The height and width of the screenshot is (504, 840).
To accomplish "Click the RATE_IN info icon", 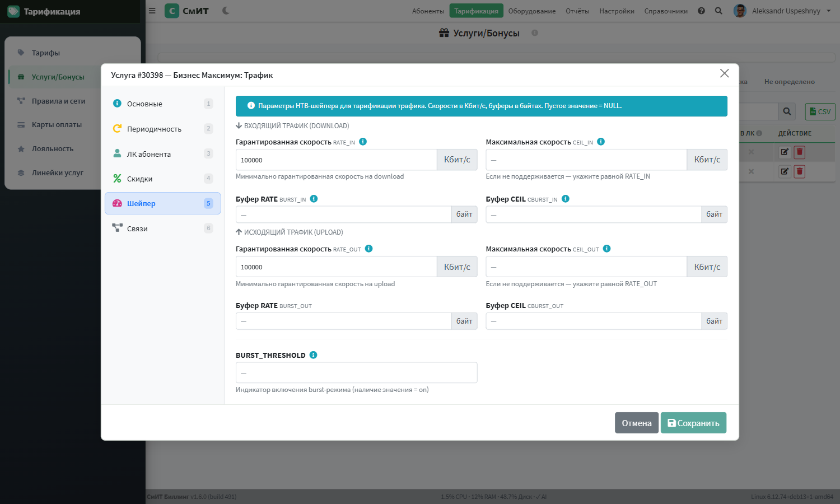I will 363,142.
